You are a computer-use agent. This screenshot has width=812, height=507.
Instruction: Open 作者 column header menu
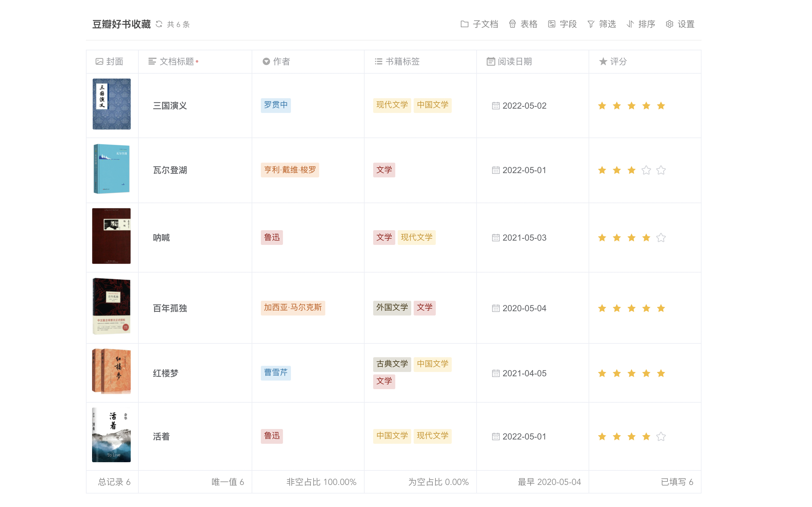point(281,61)
